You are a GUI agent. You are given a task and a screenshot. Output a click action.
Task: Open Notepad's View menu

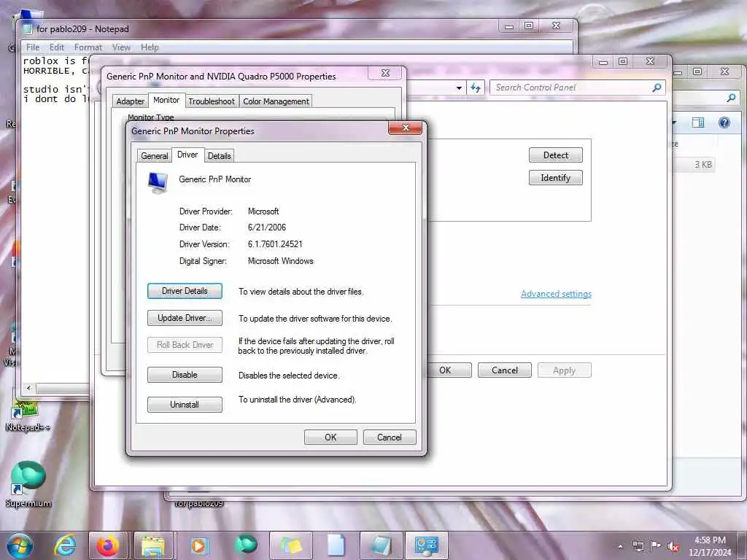(122, 47)
